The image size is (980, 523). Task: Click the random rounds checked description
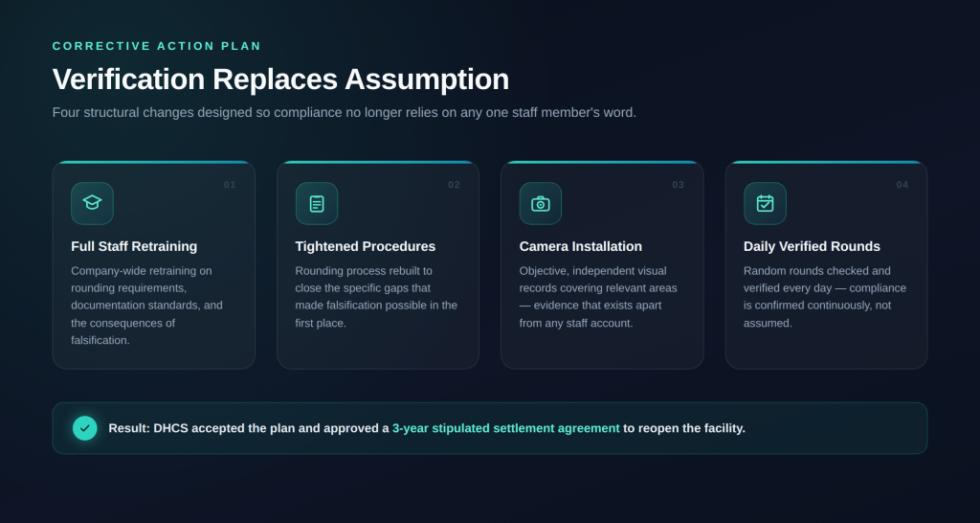(x=825, y=297)
